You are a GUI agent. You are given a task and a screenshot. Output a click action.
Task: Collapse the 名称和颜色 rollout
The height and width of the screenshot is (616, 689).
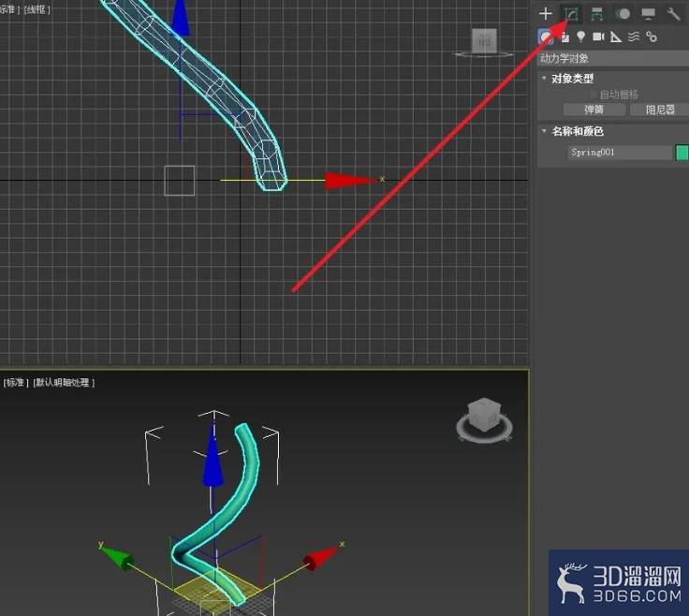tap(577, 131)
